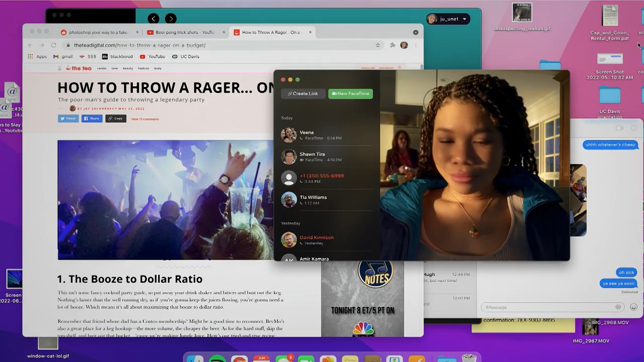Image resolution: width=644 pixels, height=362 pixels.
Task: Open the site's hamburger menu icon
Action: coord(60,68)
